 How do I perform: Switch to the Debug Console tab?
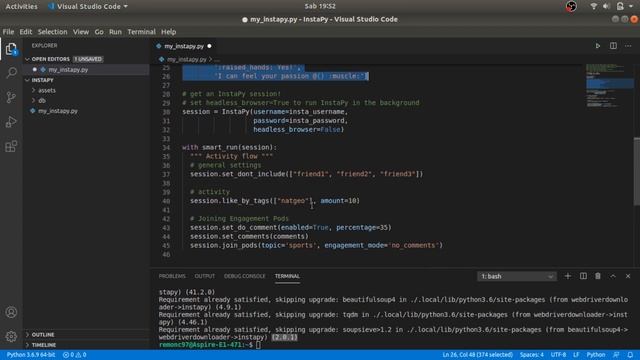click(244, 276)
